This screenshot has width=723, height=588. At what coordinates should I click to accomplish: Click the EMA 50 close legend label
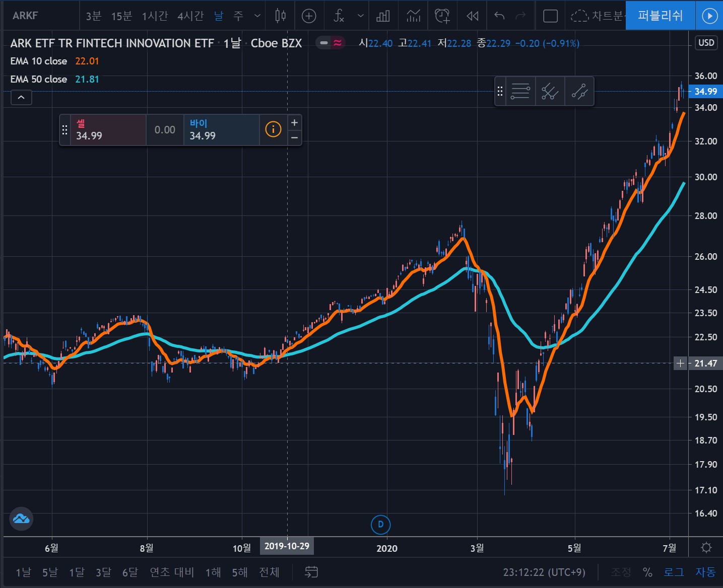coord(39,79)
